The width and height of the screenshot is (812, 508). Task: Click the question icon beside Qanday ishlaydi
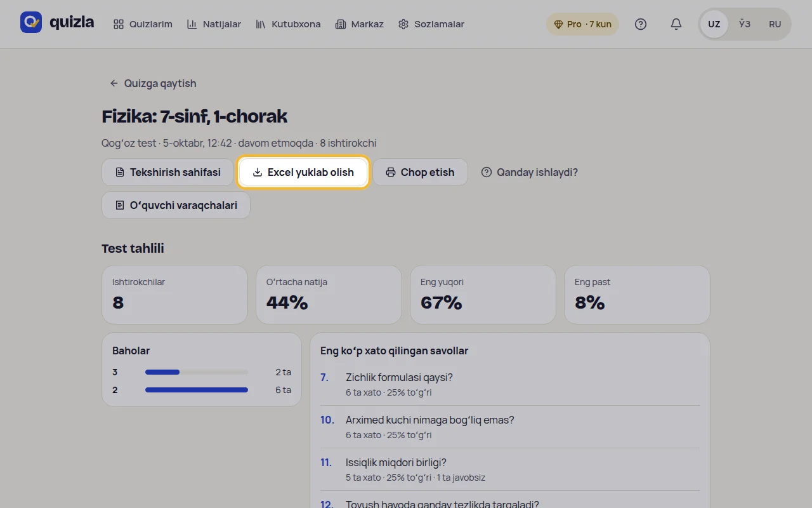(487, 172)
